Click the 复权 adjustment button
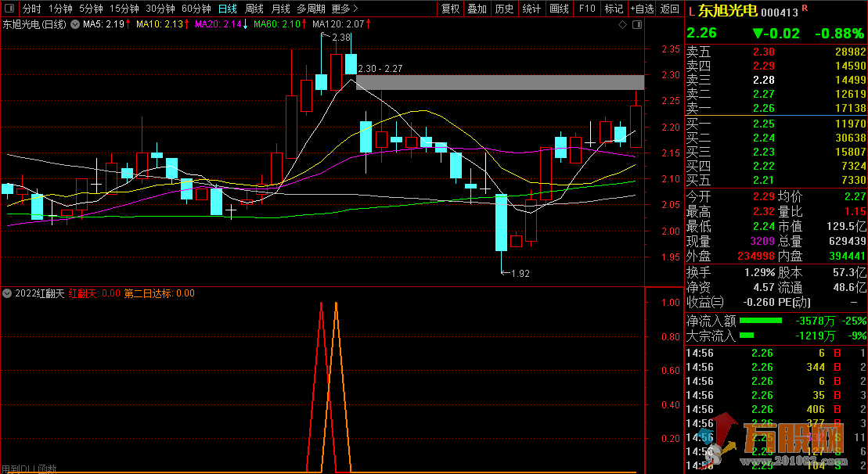The image size is (868, 474). pyautogui.click(x=450, y=9)
